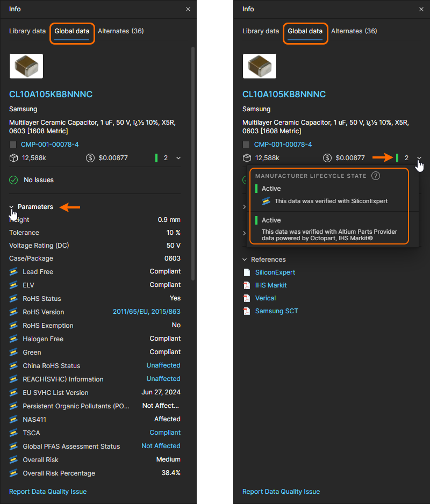This screenshot has width=430, height=504.
Task: Click the green lifecycle state bar in left panel
Action: [x=156, y=158]
